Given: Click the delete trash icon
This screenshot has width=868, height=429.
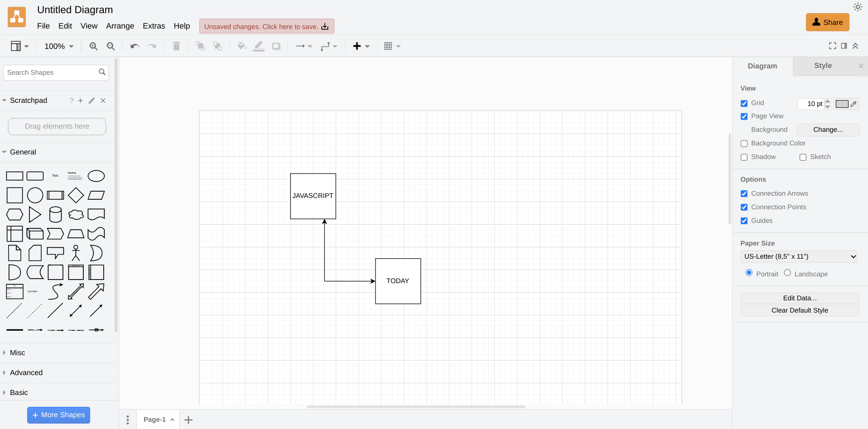Looking at the screenshot, I should click(x=177, y=46).
